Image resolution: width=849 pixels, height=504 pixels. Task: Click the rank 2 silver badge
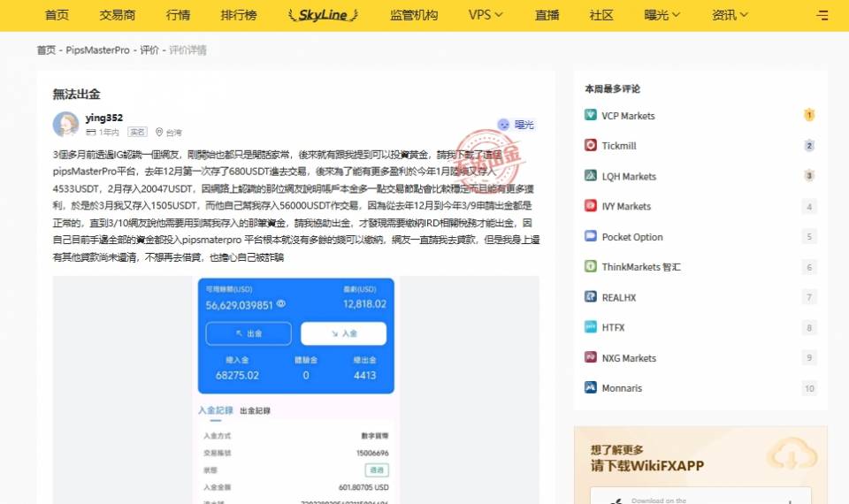(809, 145)
